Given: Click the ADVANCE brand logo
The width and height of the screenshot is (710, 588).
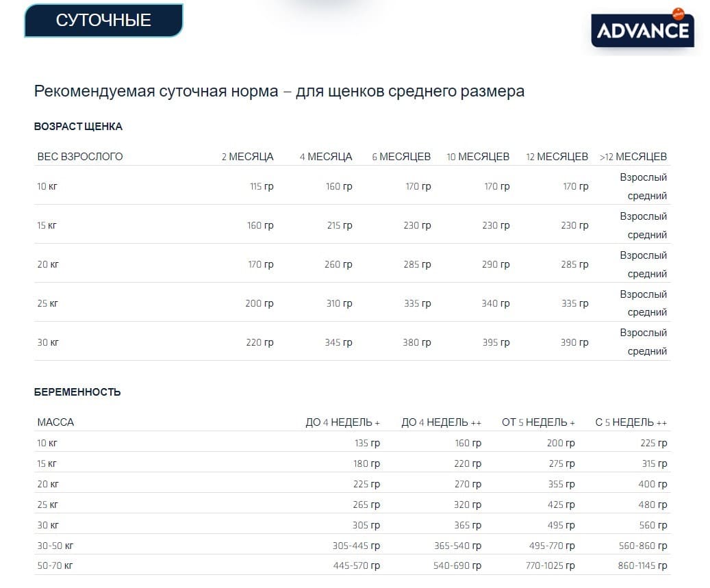Looking at the screenshot, I should tap(642, 30).
